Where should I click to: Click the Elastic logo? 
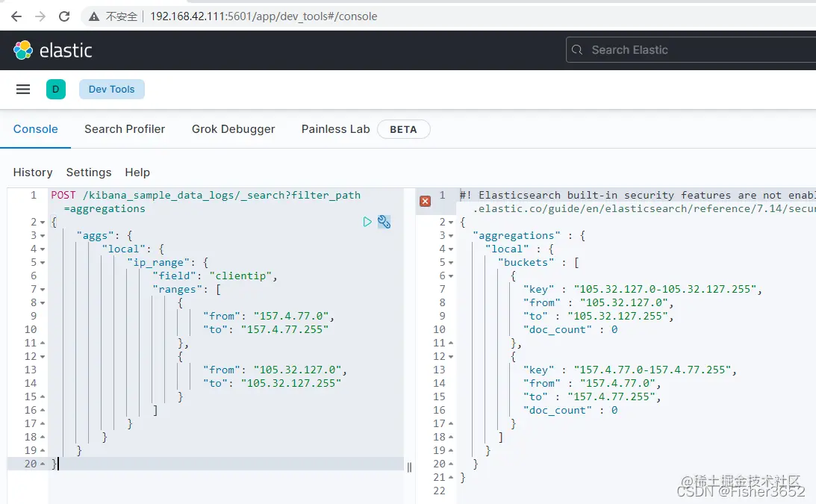point(52,51)
